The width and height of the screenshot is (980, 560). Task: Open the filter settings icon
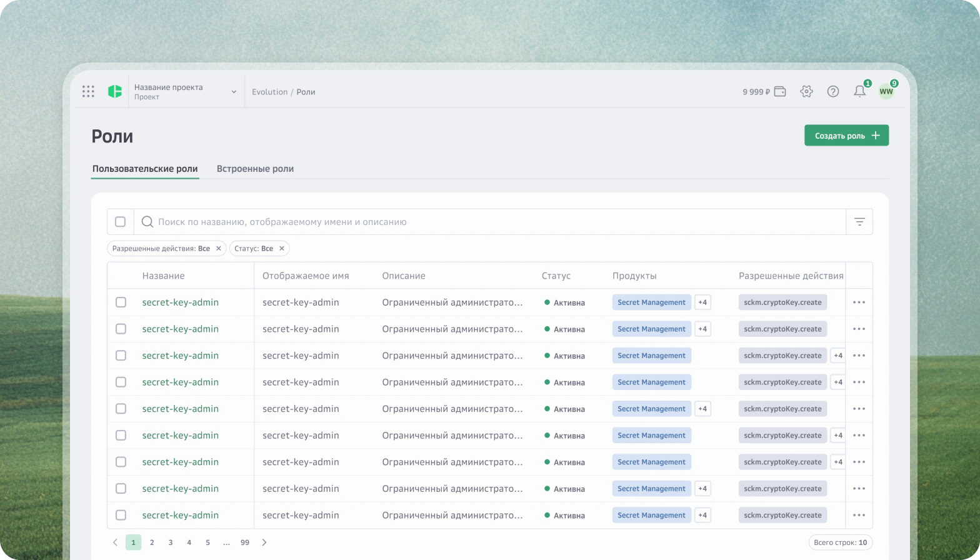pyautogui.click(x=859, y=222)
